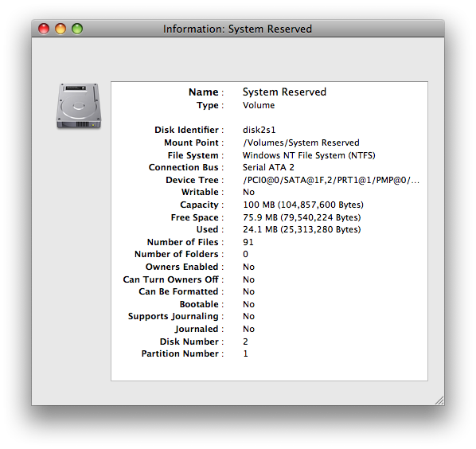Image resolution: width=476 pixels, height=449 pixels.
Task: Minimize window using the yellow button
Action: (60, 29)
